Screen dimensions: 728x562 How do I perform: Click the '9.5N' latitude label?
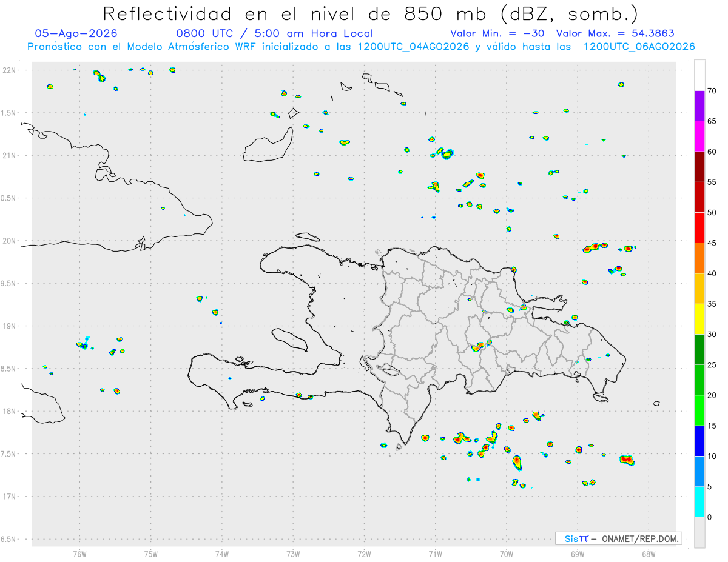point(9,284)
